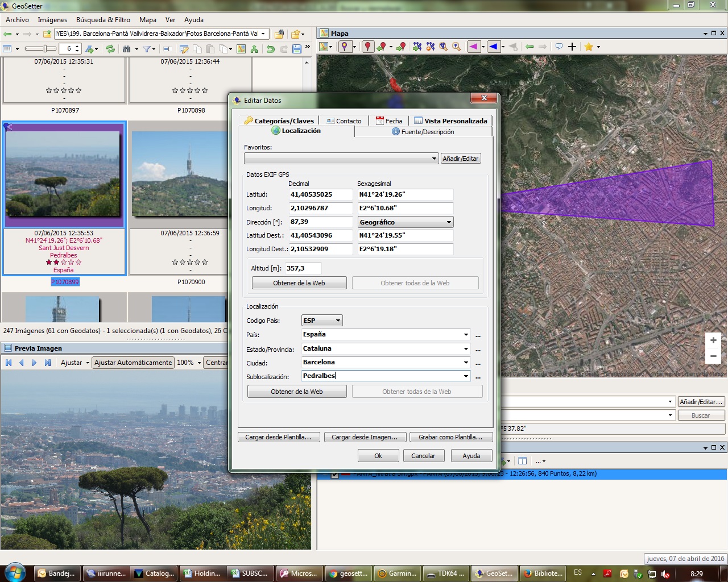The height and width of the screenshot is (582, 728).
Task: Click the green undo arrow icon
Action: click(271, 49)
